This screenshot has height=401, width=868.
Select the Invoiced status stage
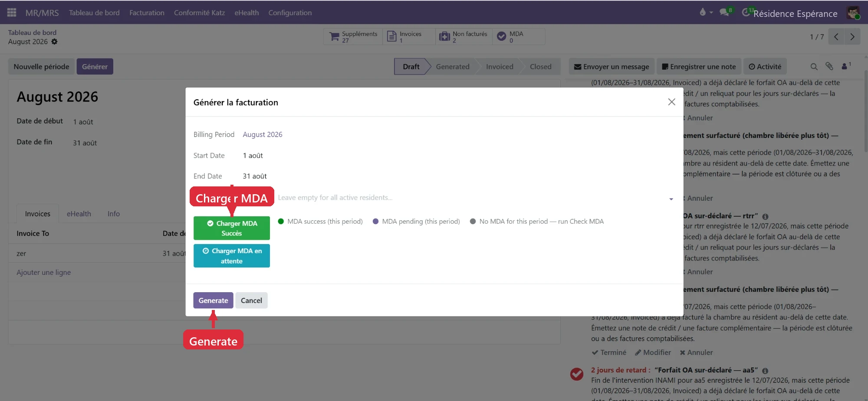pos(500,66)
